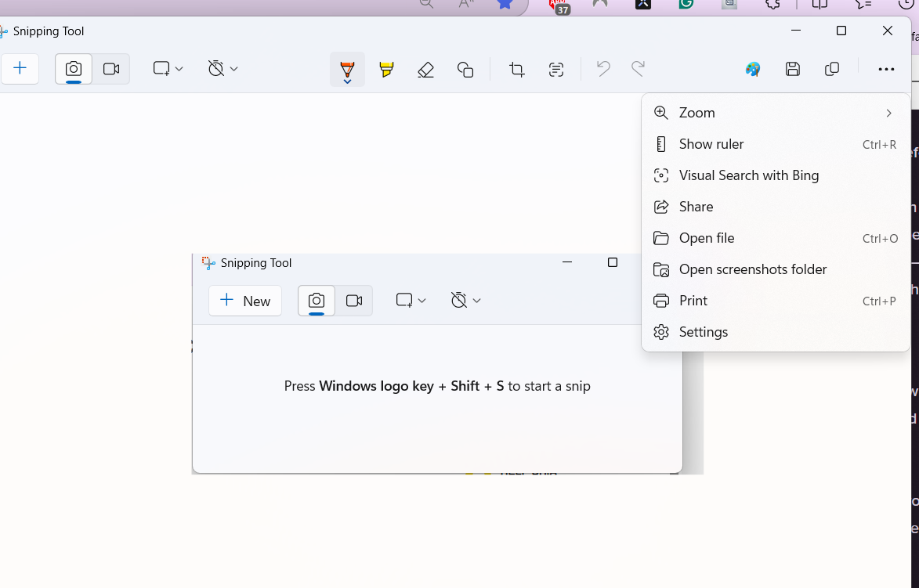
Task: Choose Print from the menu
Action: tap(776, 301)
